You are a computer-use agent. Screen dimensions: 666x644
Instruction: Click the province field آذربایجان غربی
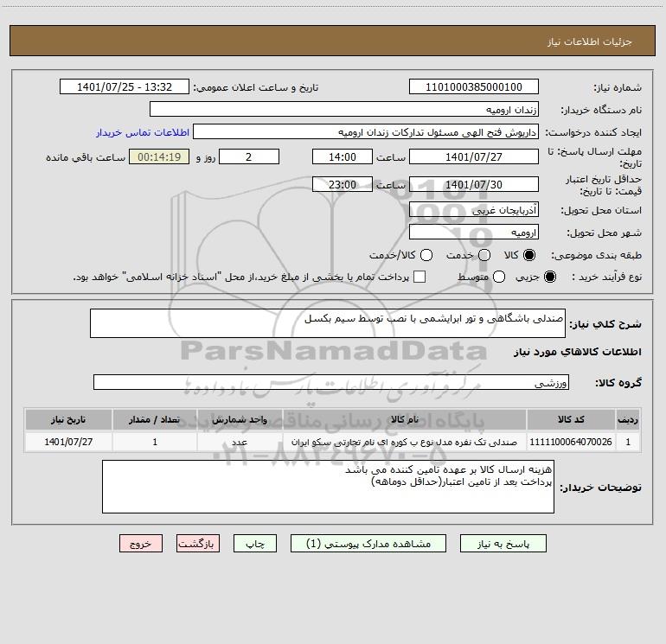click(474, 209)
